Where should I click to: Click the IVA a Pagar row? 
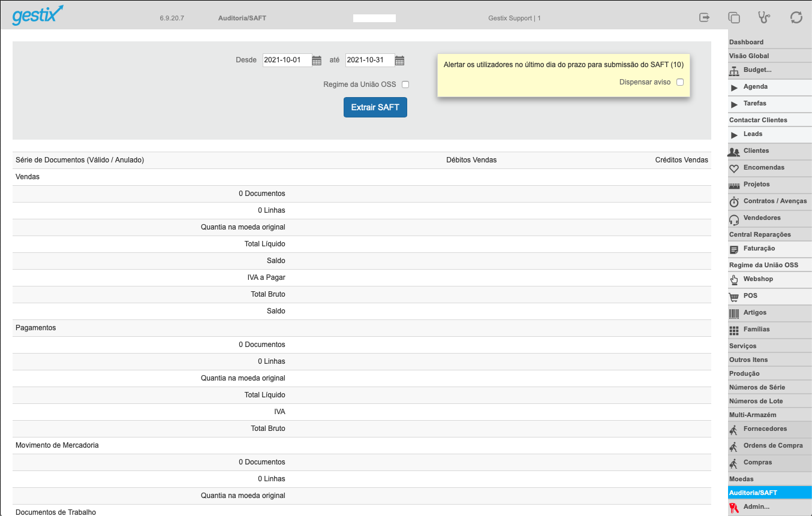362,277
